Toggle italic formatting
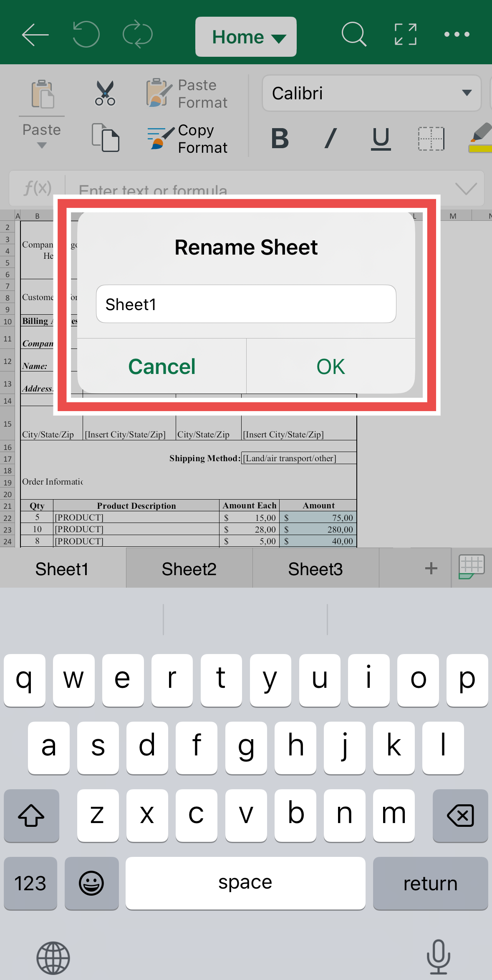Screen dimensions: 492x980 pyautogui.click(x=331, y=139)
